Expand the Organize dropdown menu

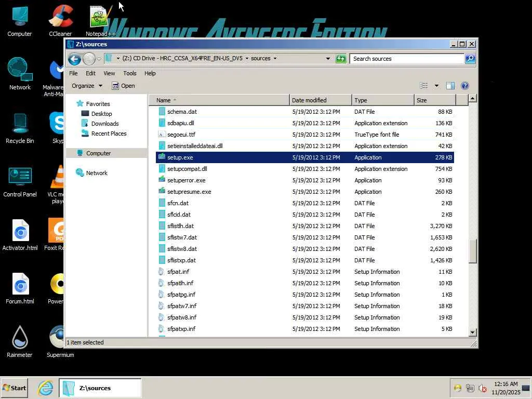87,86
